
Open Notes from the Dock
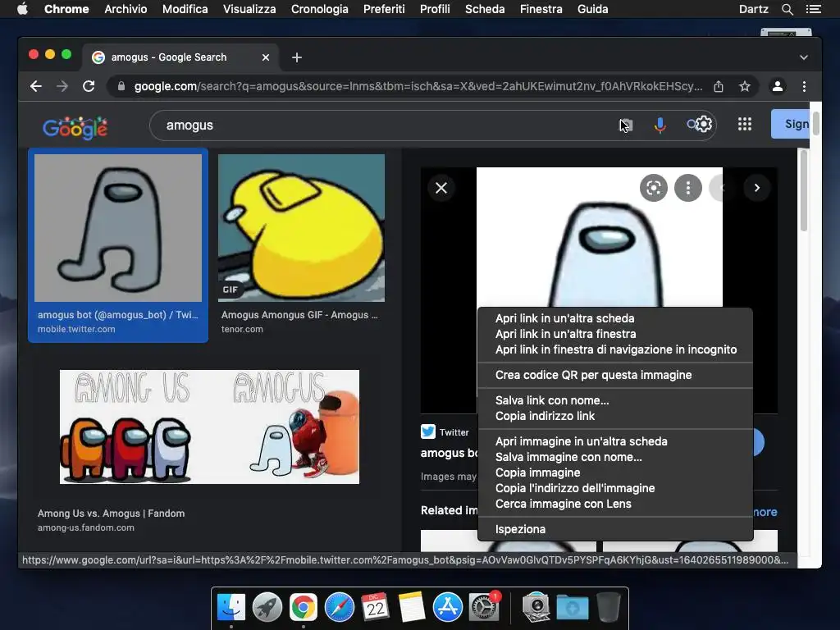click(x=412, y=608)
